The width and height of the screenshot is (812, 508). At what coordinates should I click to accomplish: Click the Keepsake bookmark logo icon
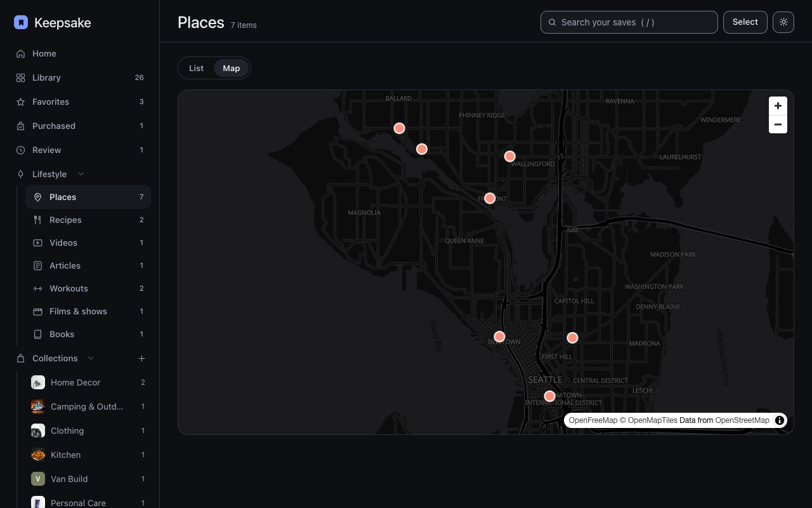[x=21, y=23]
